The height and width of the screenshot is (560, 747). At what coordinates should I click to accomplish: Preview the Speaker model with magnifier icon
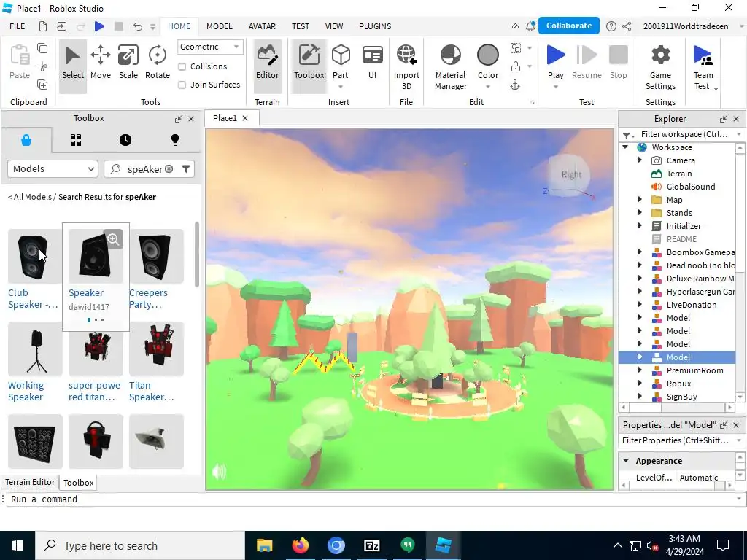(x=113, y=239)
